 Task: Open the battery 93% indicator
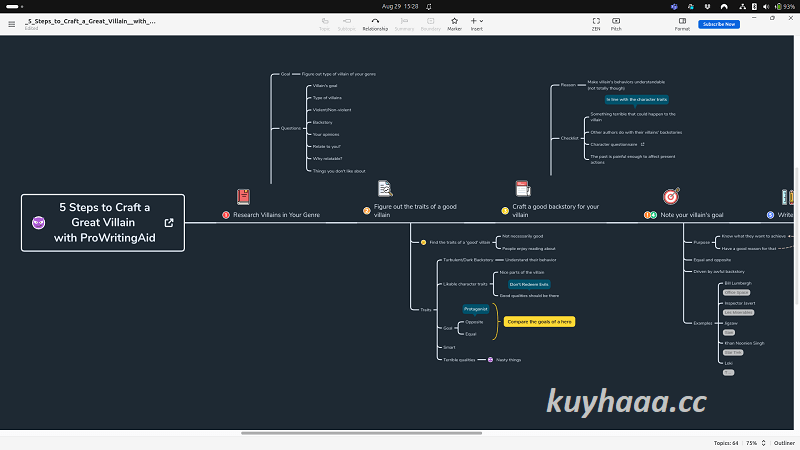pos(785,6)
